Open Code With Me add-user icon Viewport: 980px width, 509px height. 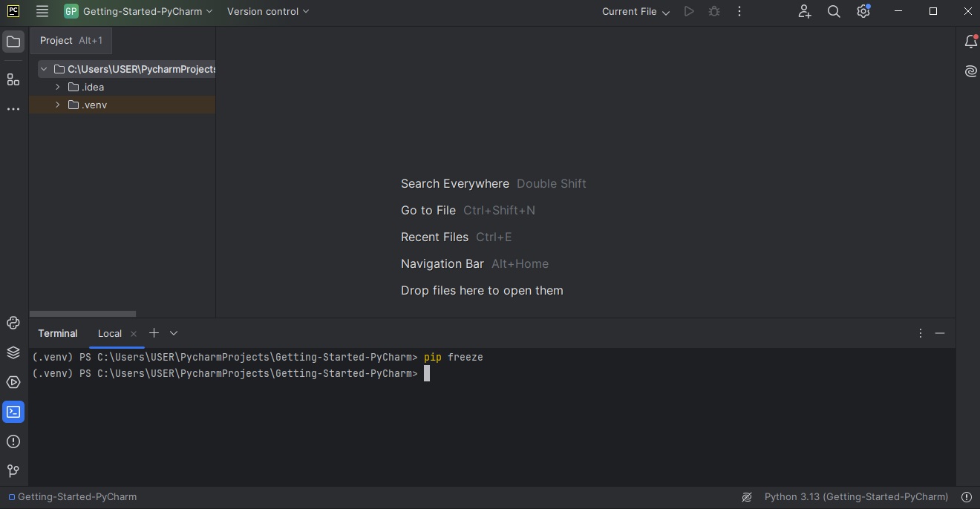coord(805,11)
